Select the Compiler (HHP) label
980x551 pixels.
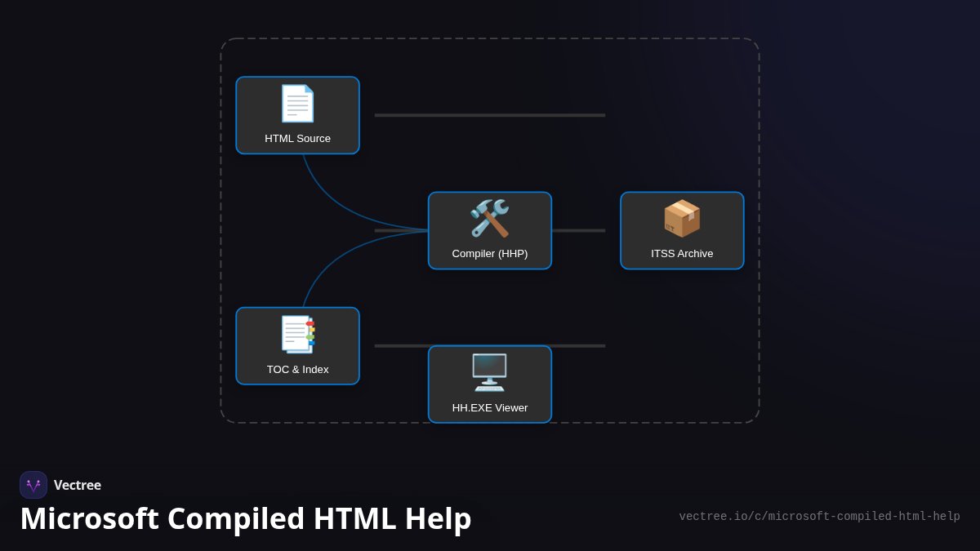coord(490,254)
